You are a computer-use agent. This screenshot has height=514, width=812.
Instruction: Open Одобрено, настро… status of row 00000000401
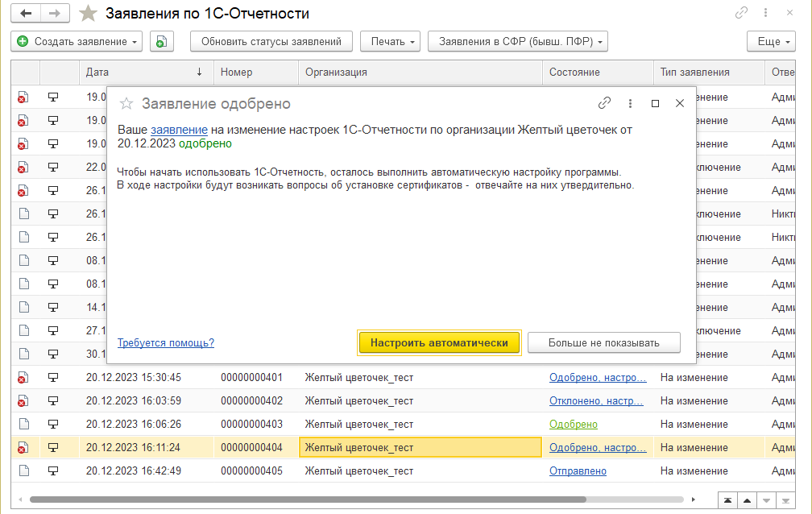click(598, 378)
